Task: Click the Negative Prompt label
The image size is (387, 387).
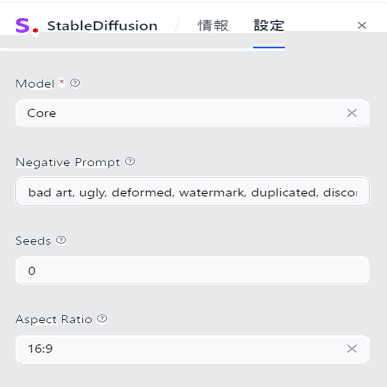Action: pyautogui.click(x=68, y=162)
